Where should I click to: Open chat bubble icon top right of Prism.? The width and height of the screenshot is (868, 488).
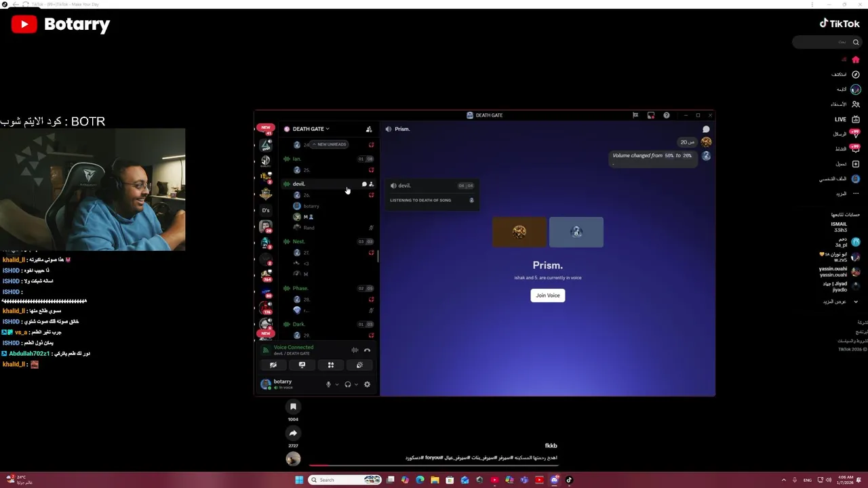(x=706, y=129)
